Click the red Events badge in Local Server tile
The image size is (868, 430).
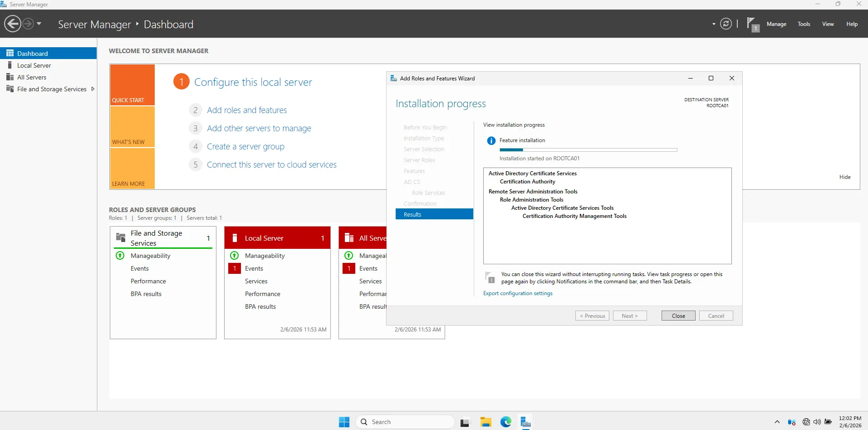tap(235, 268)
